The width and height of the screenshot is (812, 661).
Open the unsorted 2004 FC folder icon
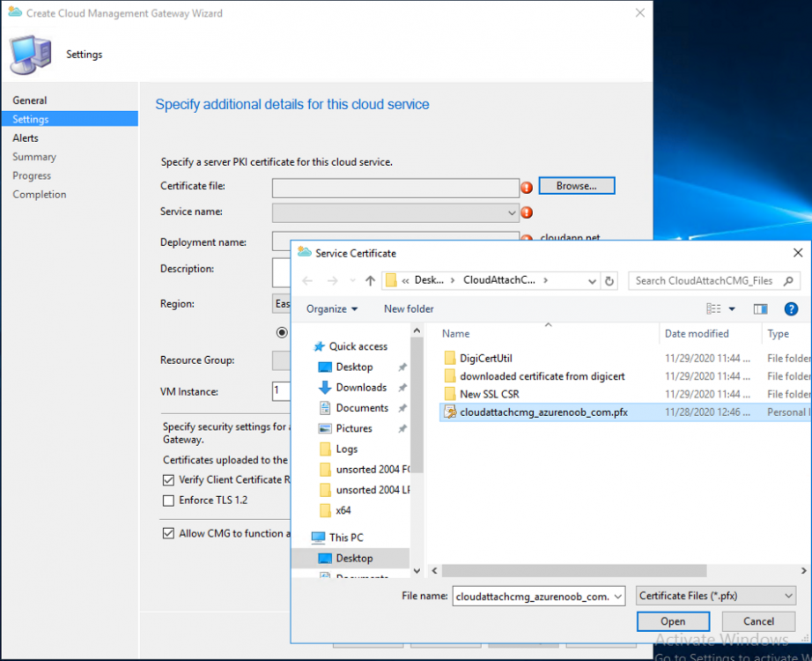tap(325, 469)
